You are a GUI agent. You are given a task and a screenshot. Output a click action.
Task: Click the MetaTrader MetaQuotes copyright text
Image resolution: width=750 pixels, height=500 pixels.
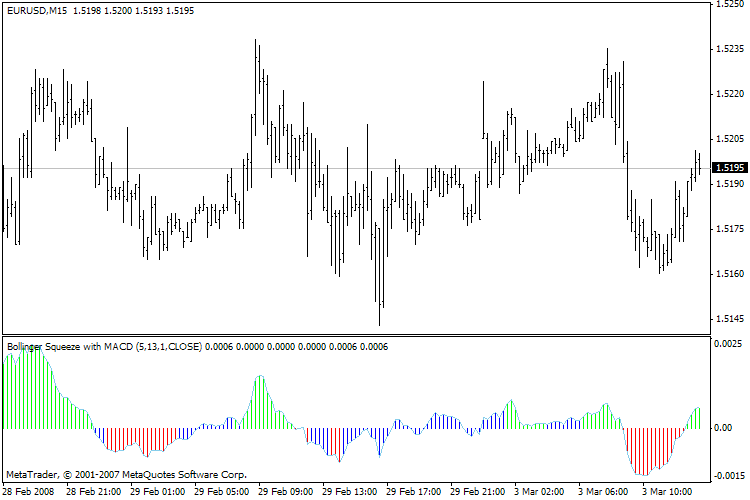pyautogui.click(x=127, y=475)
